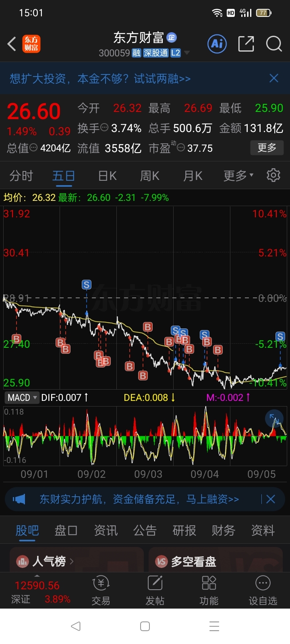Tap the 市盈 info circle icon
The height and width of the screenshot is (644, 290).
[x=181, y=148]
